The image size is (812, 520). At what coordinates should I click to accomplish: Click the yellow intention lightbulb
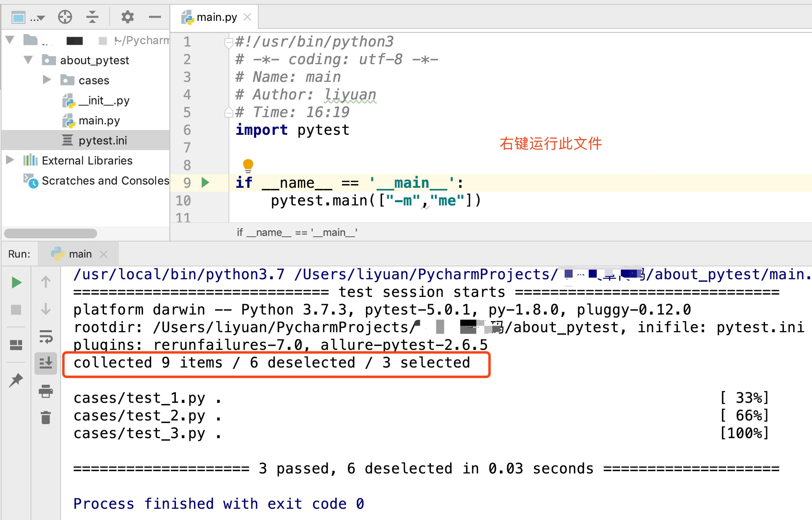coord(248,165)
